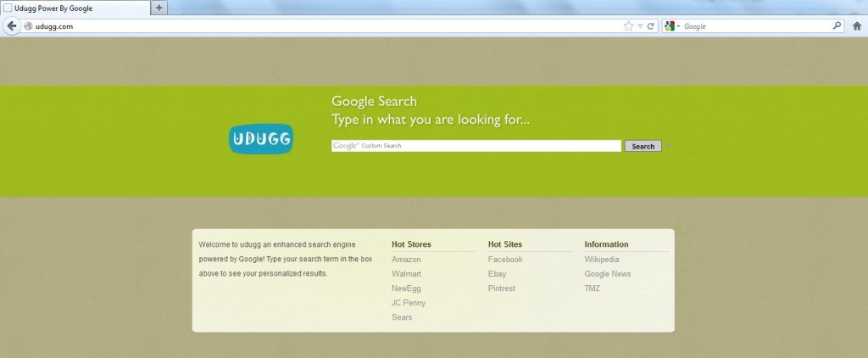Click the UDUGG logo

(x=261, y=138)
